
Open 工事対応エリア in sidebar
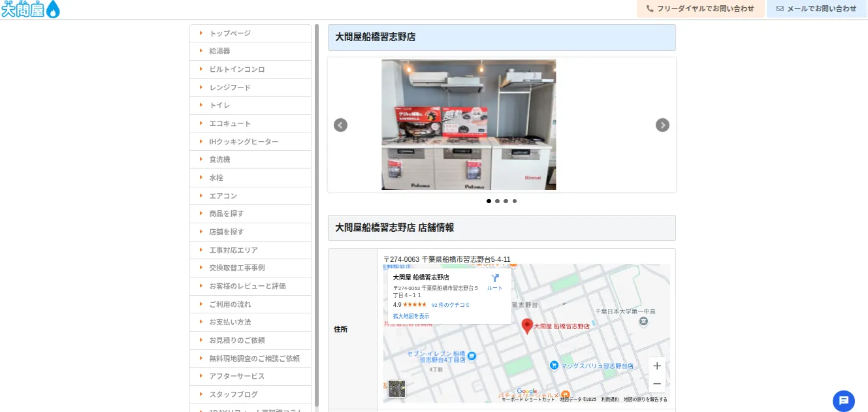[x=250, y=250]
